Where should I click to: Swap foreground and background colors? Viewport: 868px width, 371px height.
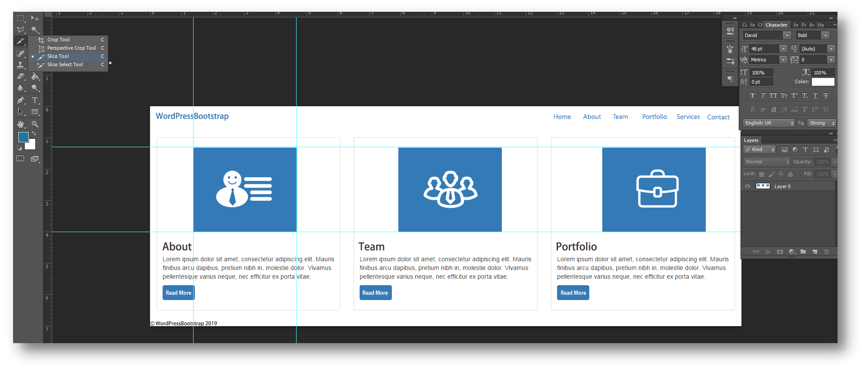(x=33, y=134)
